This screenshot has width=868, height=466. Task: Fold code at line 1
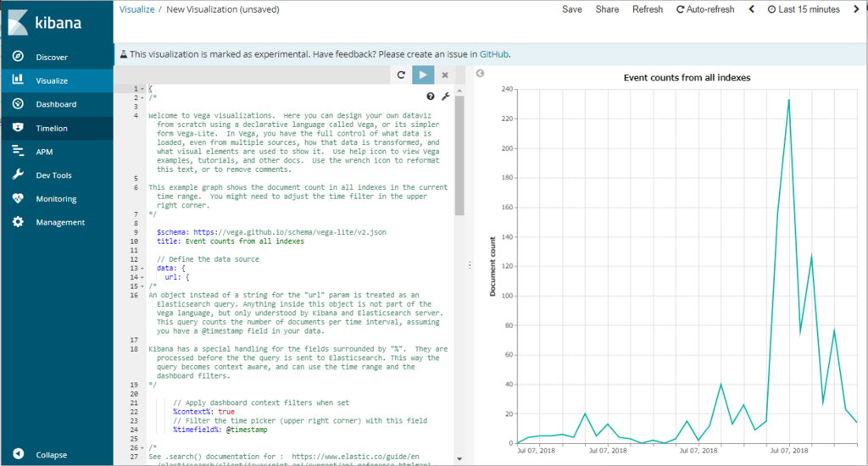coord(142,89)
